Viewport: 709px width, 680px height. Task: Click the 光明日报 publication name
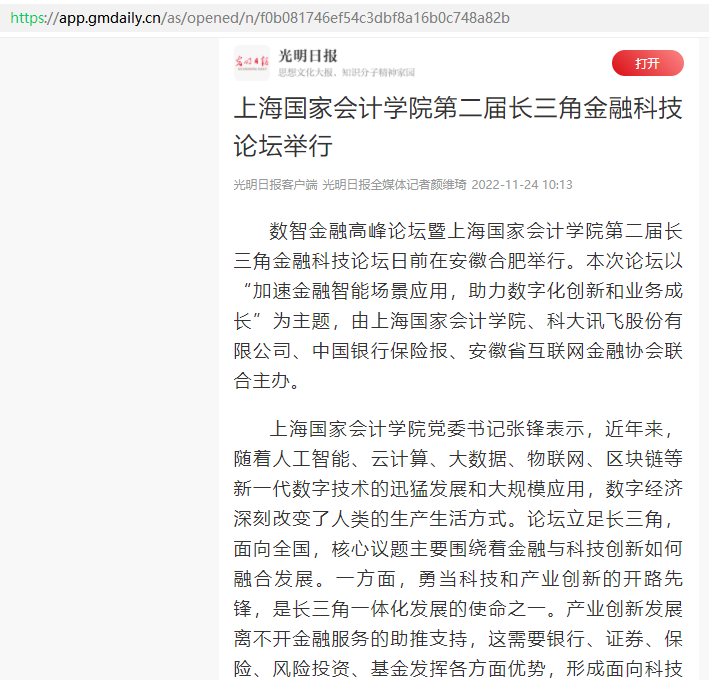(x=308, y=56)
